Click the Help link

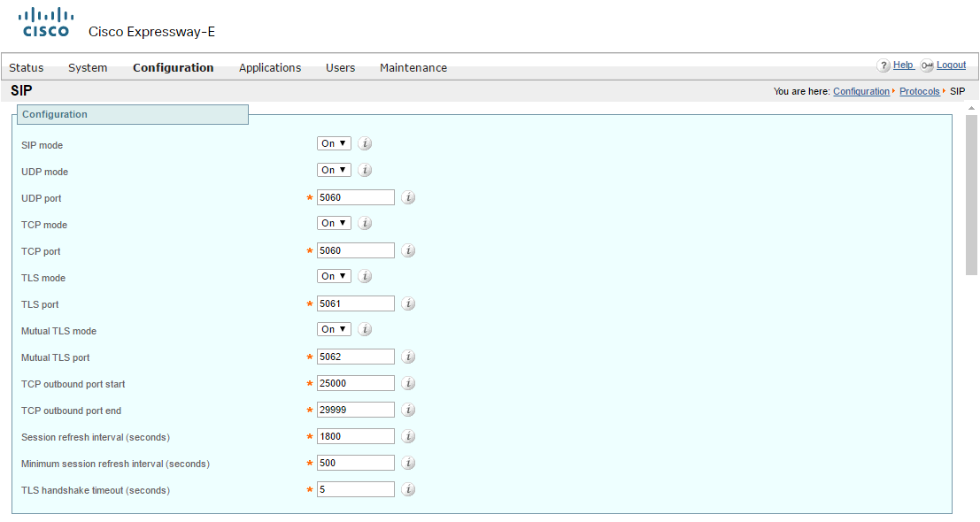tap(903, 65)
